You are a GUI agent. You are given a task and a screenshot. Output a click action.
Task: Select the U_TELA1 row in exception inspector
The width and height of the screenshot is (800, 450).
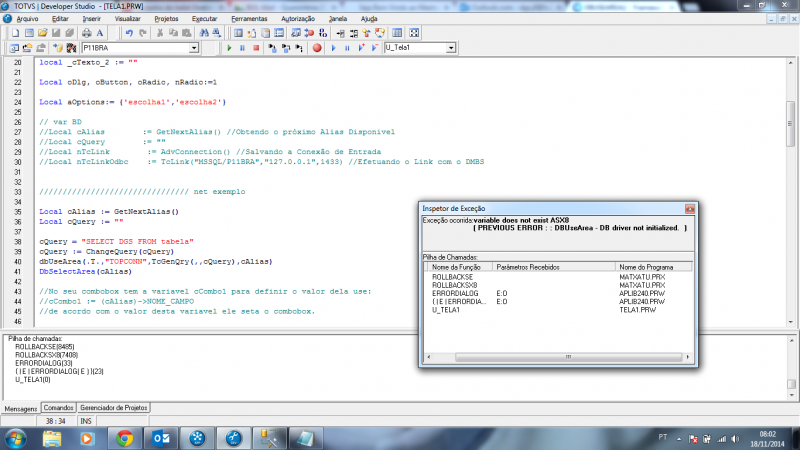pos(558,310)
